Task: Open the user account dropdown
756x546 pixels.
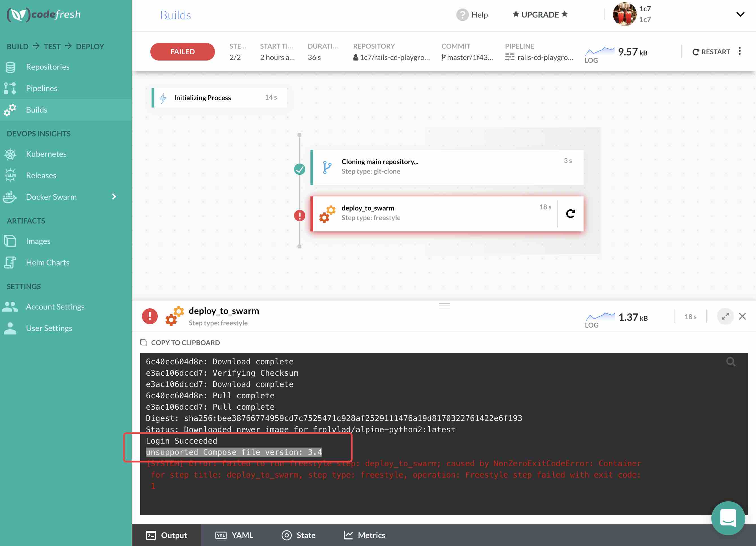Action: (740, 14)
